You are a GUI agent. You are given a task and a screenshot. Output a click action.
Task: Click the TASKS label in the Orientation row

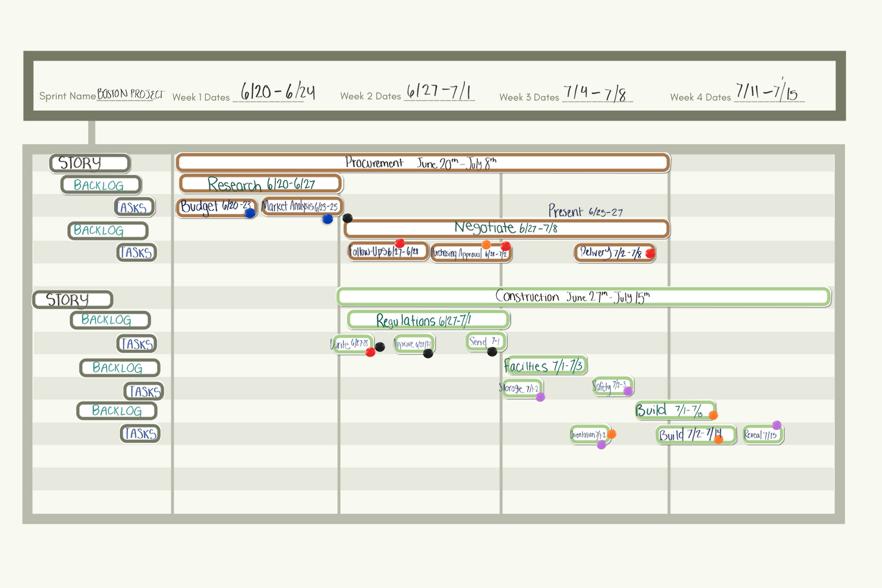(141, 433)
